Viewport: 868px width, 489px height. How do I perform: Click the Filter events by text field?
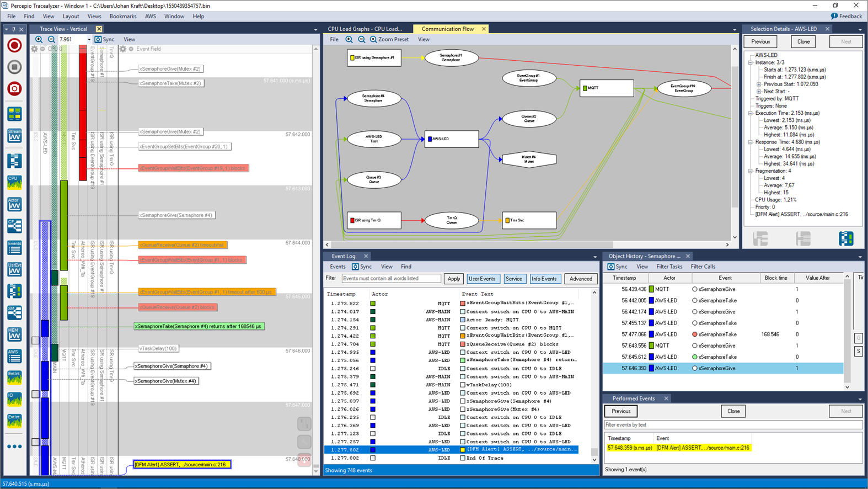pyautogui.click(x=733, y=425)
